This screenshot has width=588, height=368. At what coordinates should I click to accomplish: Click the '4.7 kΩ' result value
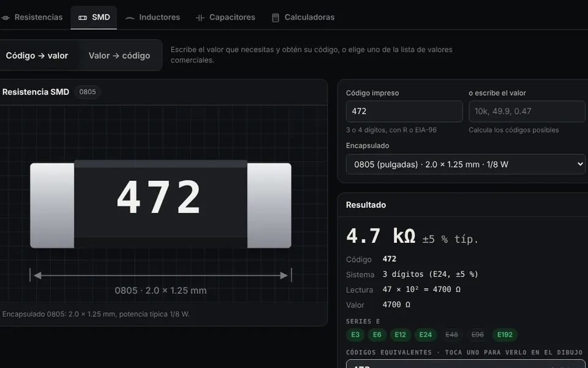click(x=380, y=236)
